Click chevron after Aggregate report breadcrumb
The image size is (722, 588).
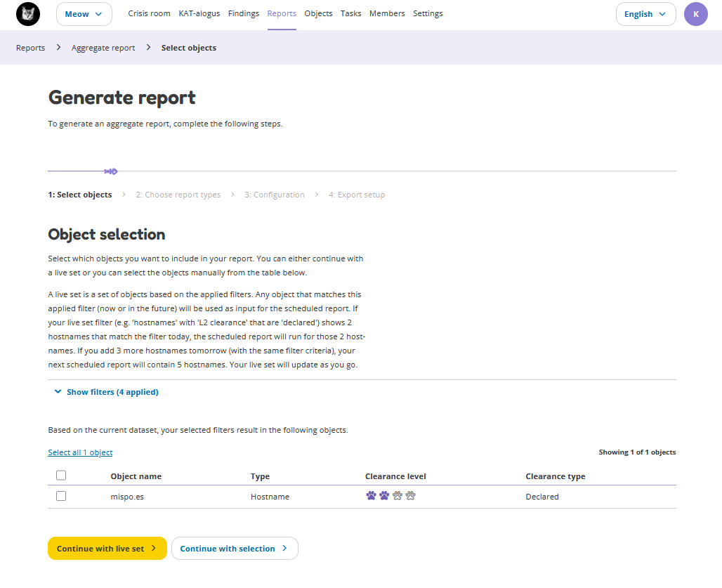pos(148,48)
